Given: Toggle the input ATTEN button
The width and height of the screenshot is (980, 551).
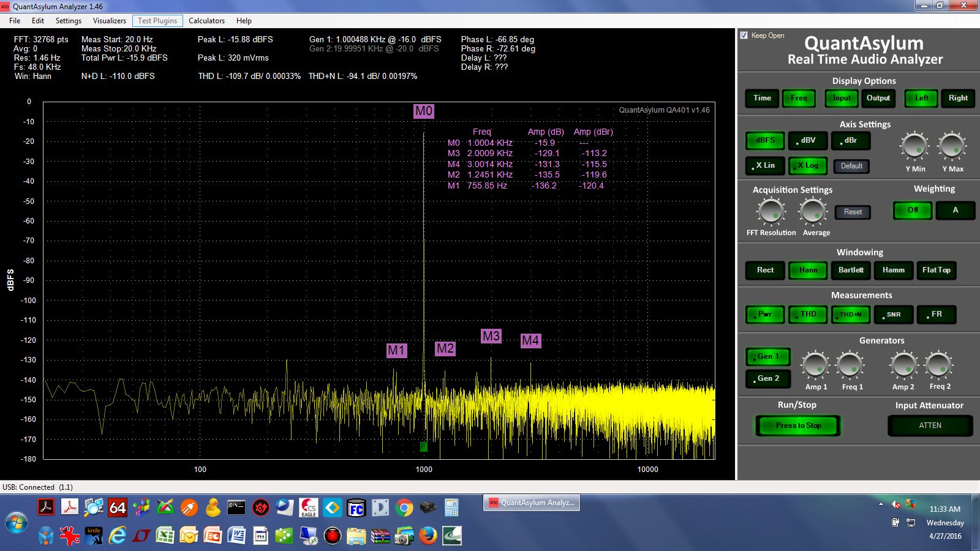Looking at the screenshot, I should (930, 425).
